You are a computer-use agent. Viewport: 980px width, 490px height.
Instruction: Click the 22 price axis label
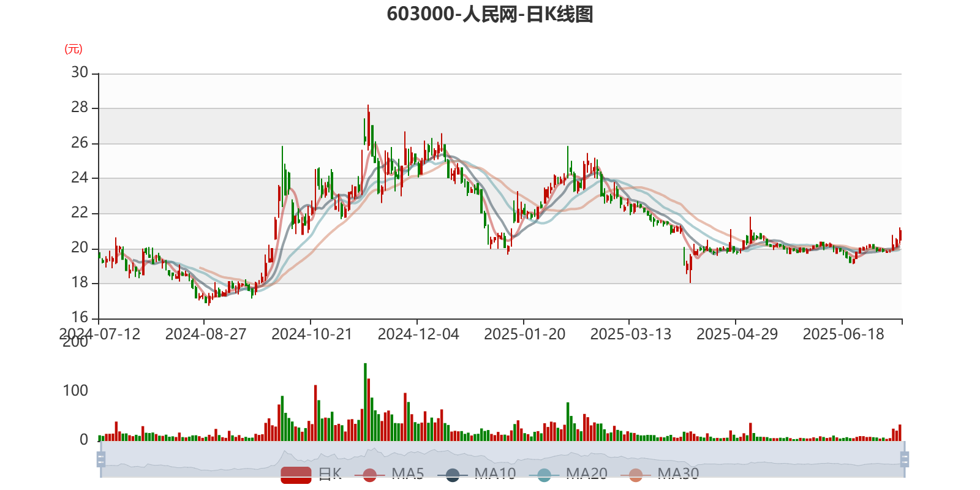point(80,213)
